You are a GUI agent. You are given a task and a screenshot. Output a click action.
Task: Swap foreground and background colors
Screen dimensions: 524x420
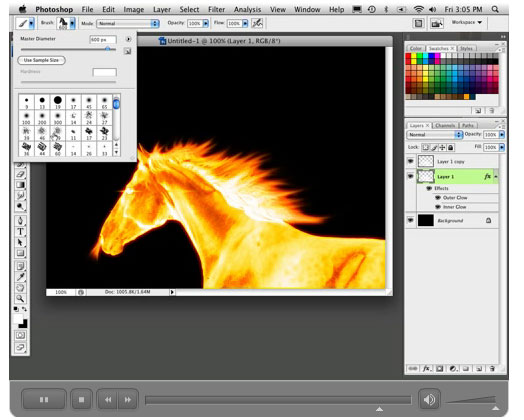point(24,309)
